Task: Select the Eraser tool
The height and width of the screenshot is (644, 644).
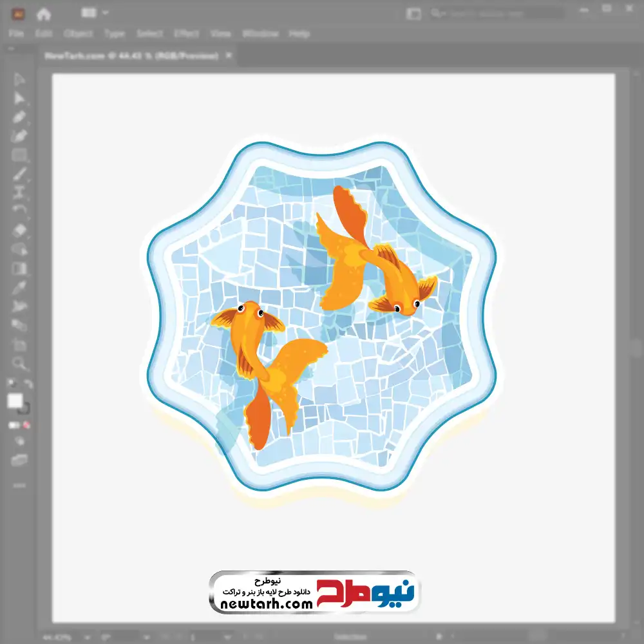Action: (19, 231)
